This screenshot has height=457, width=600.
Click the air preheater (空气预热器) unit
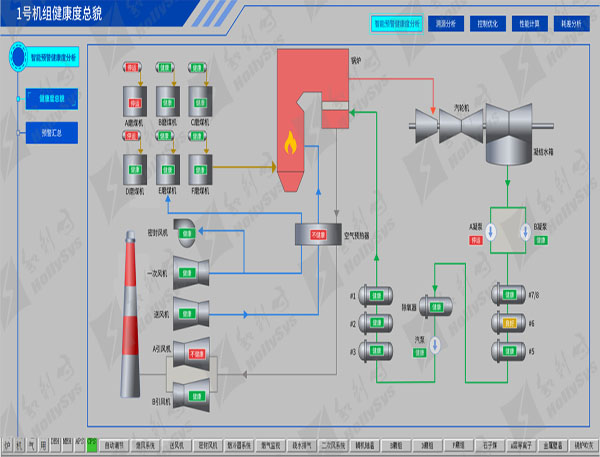(x=318, y=234)
